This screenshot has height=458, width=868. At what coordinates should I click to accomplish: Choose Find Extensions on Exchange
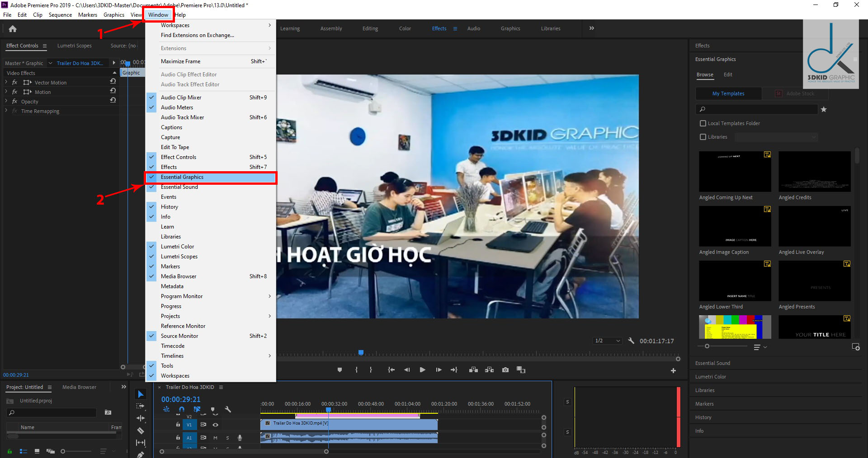point(211,35)
